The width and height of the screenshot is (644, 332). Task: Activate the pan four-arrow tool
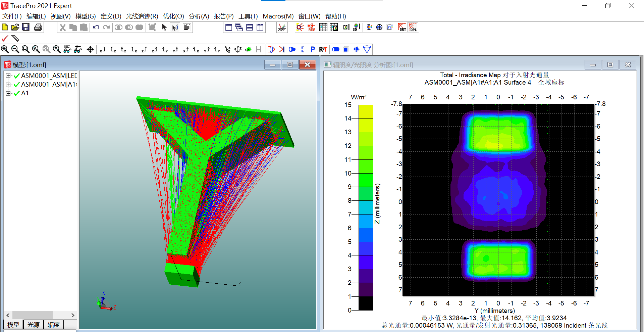pyautogui.click(x=90, y=49)
